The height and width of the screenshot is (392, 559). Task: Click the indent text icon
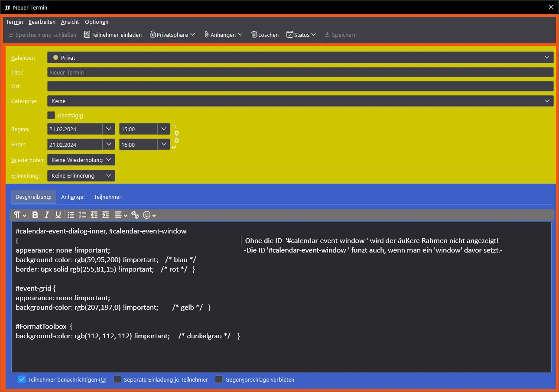click(105, 215)
